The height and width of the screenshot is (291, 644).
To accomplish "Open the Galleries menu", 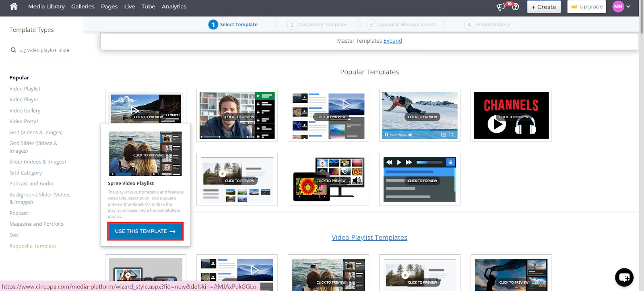I will click(x=83, y=6).
